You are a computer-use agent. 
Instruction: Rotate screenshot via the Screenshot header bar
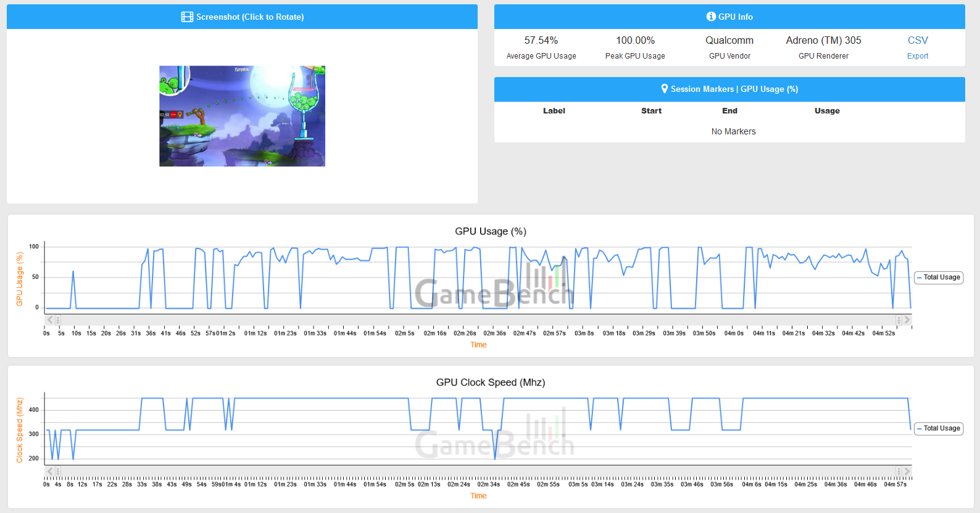[x=242, y=17]
